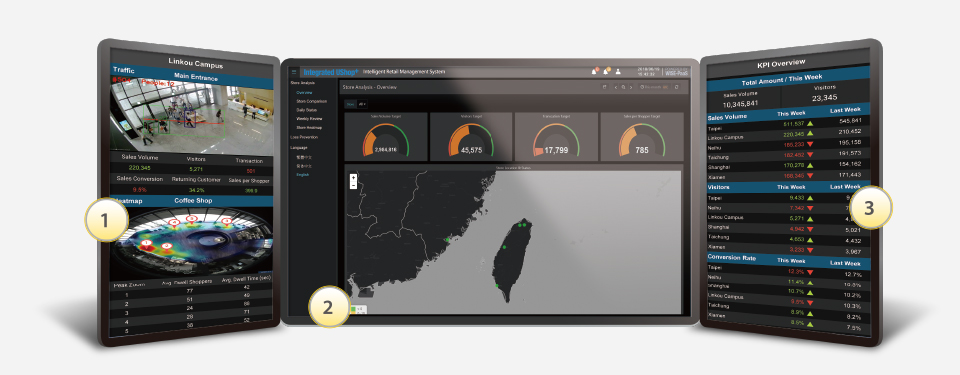
Task: Click Taipei conversion rate 12.3% down arrow
Action: pyautogui.click(x=809, y=272)
